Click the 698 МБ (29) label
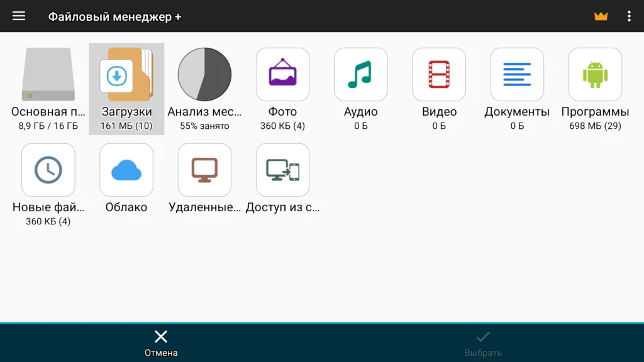This screenshot has height=362, width=644. coord(595,126)
